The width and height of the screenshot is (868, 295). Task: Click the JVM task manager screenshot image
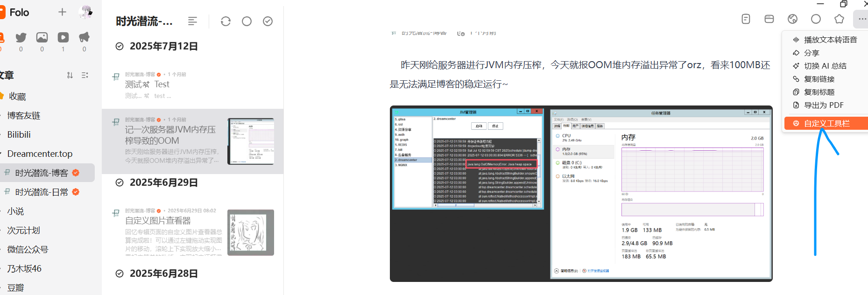[x=581, y=193]
